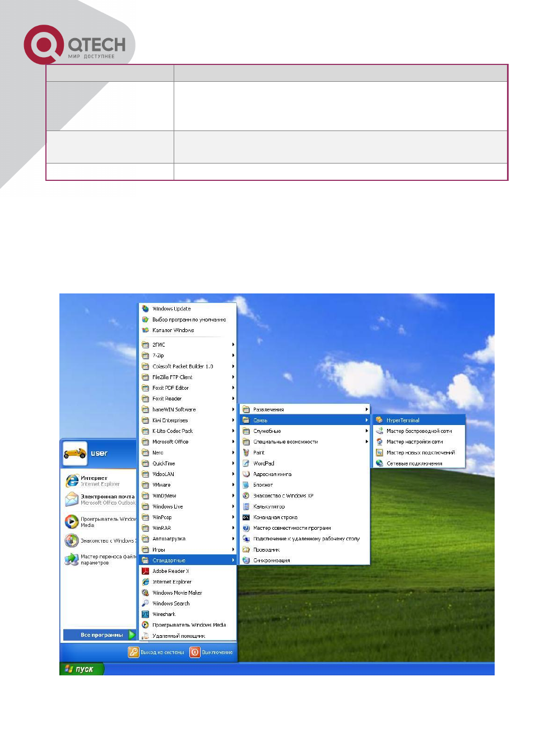This screenshot has height=756, width=535.
Task: Open Каталог Windows shortcut
Action: pos(188,330)
